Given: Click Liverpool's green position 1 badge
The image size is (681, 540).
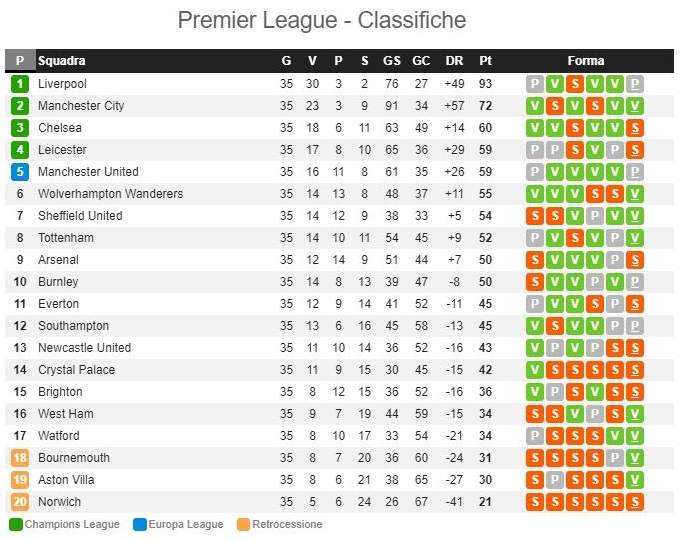Looking at the screenshot, I should [20, 84].
